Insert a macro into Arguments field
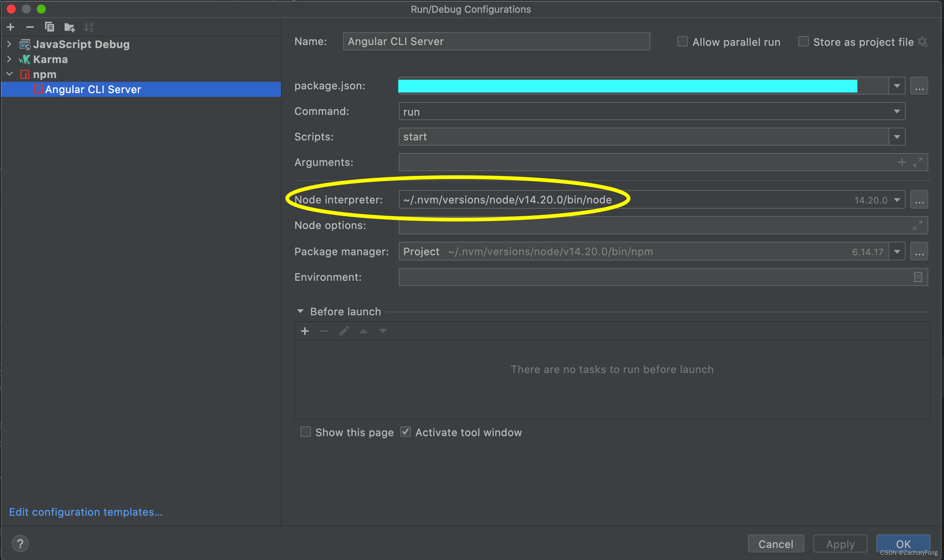This screenshot has height=560, width=944. [902, 162]
